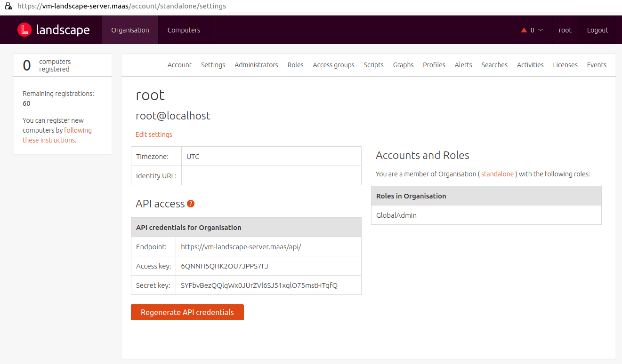This screenshot has height=364, width=622.
Task: Switch to the Settings tab
Action: point(213,65)
